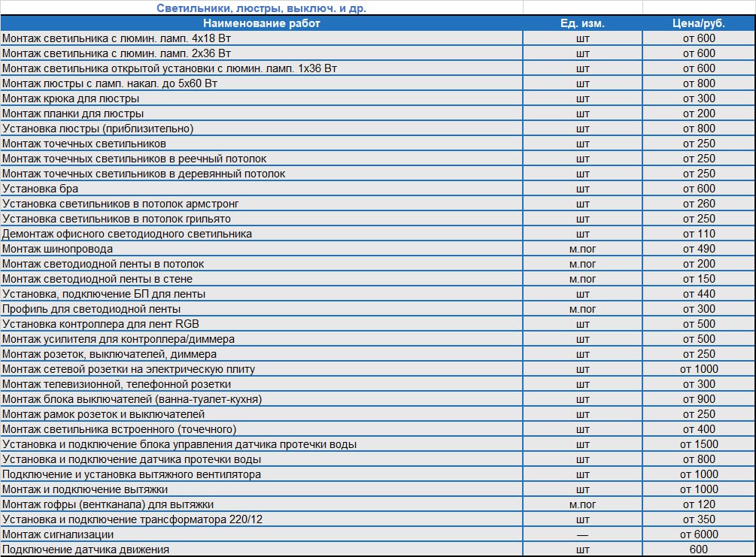
Task: Click the "от 1500" price cell
Action: tap(699, 444)
